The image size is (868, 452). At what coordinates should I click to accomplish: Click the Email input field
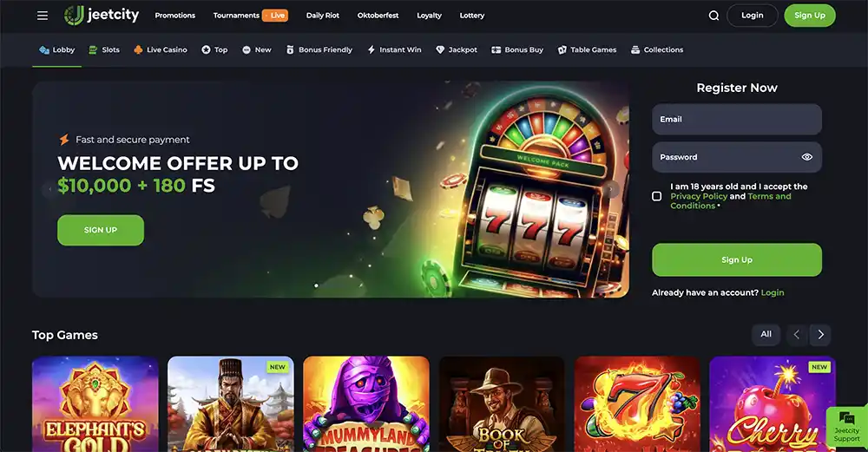point(737,119)
